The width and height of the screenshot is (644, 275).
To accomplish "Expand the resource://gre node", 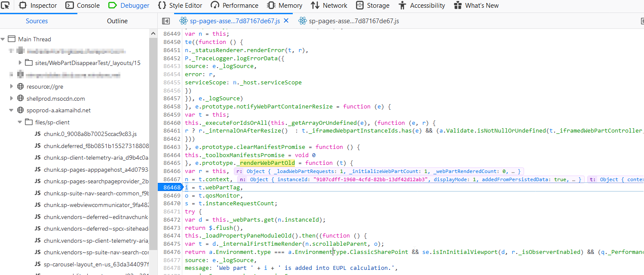I will (x=12, y=87).
